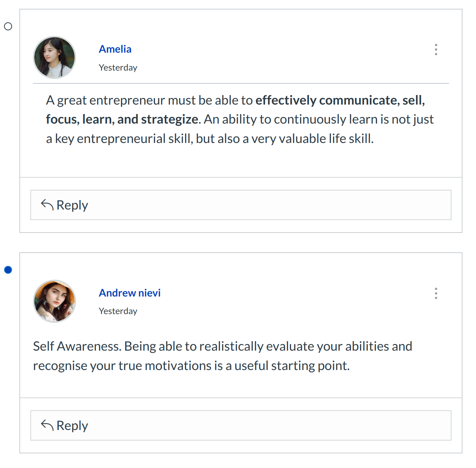Open the three-dot menu on Amelia's post

[x=436, y=49]
